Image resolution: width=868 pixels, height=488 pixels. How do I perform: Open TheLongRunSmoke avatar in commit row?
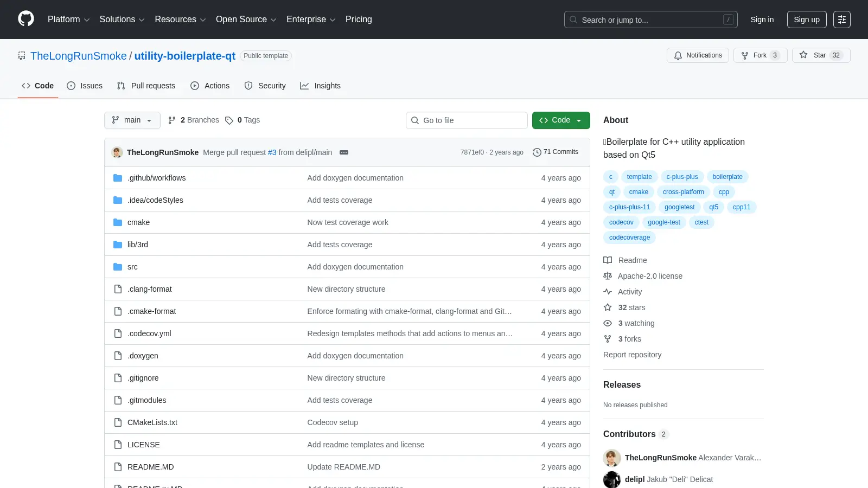pos(117,152)
